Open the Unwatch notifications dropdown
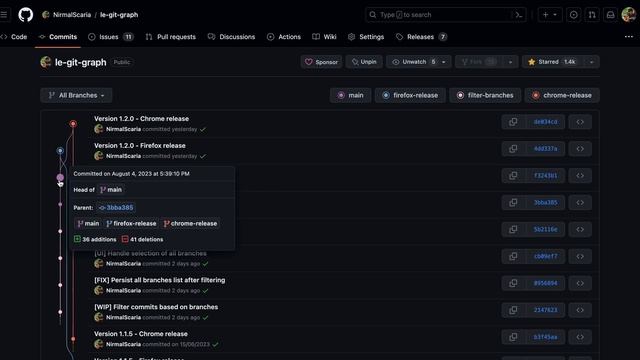 click(x=419, y=62)
